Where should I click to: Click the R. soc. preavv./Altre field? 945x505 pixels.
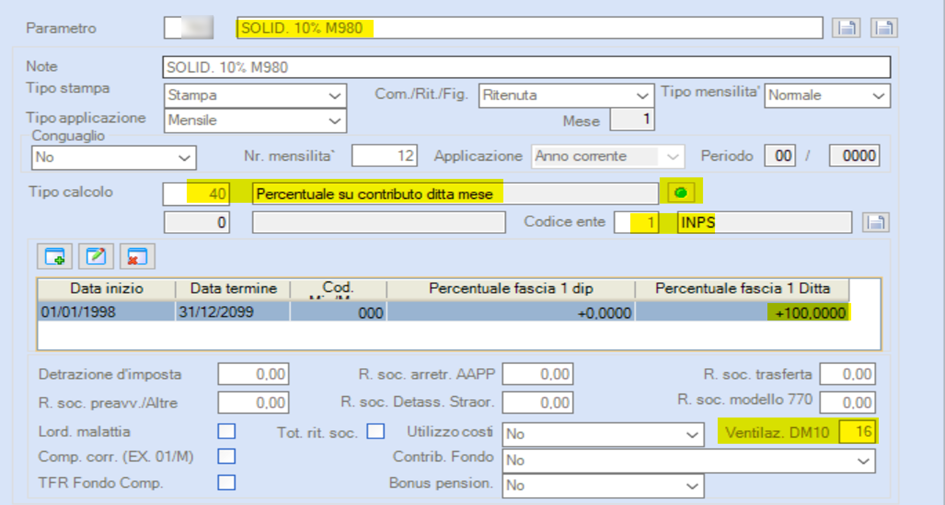pos(253,403)
